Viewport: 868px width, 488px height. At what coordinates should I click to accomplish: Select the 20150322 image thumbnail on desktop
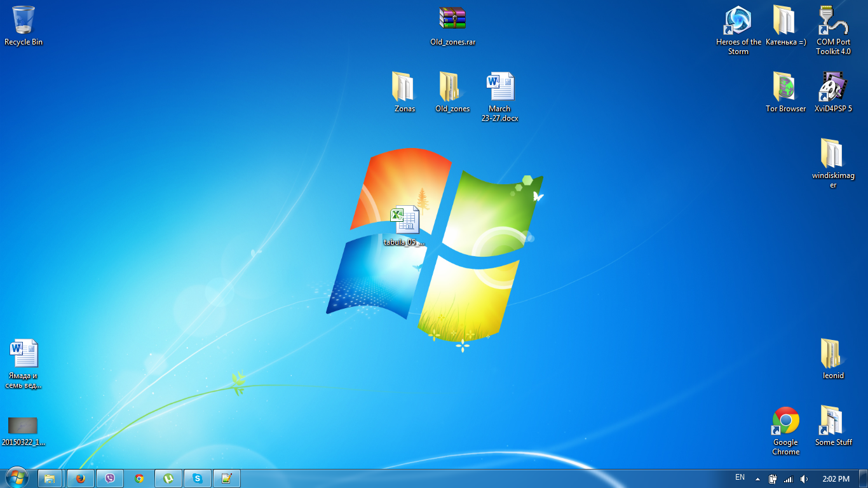(x=23, y=426)
